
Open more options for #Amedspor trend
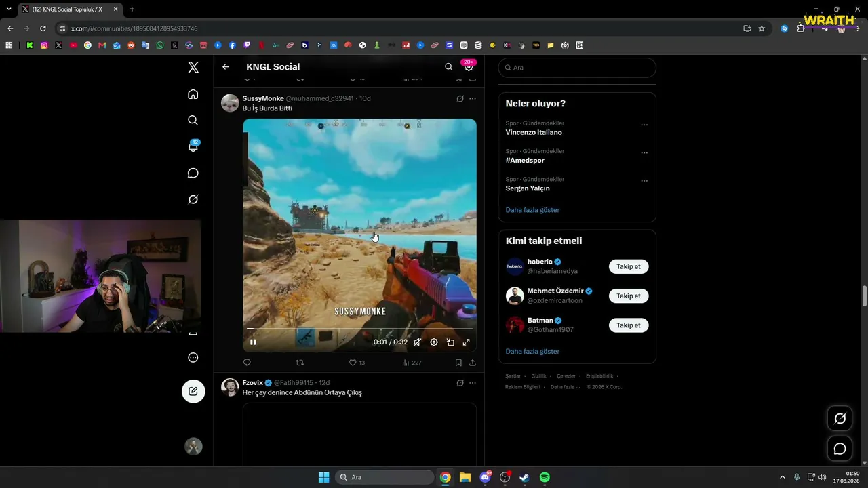pyautogui.click(x=644, y=152)
